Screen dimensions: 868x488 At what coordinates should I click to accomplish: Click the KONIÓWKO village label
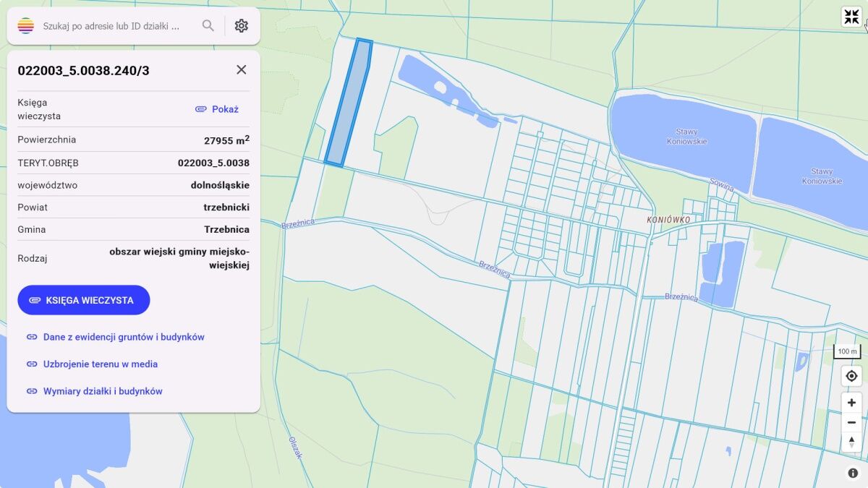[669, 219]
